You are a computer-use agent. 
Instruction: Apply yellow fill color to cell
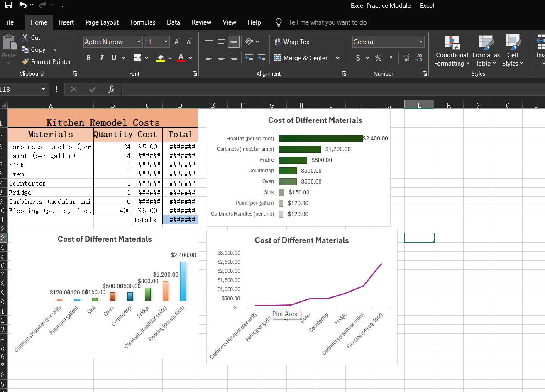tap(161, 58)
